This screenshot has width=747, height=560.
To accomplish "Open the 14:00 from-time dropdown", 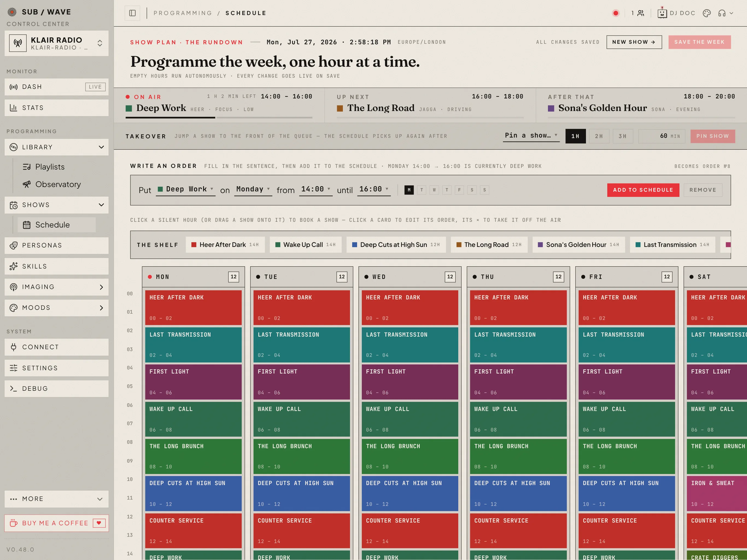I will (x=316, y=190).
